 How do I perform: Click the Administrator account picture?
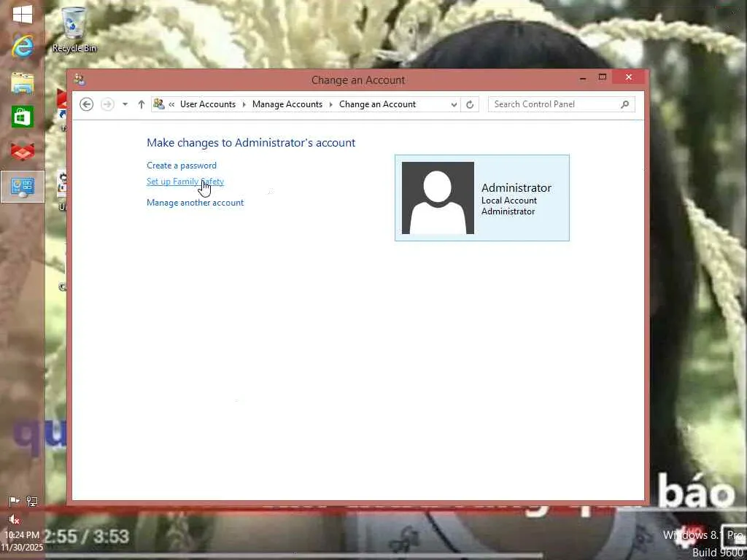438,198
